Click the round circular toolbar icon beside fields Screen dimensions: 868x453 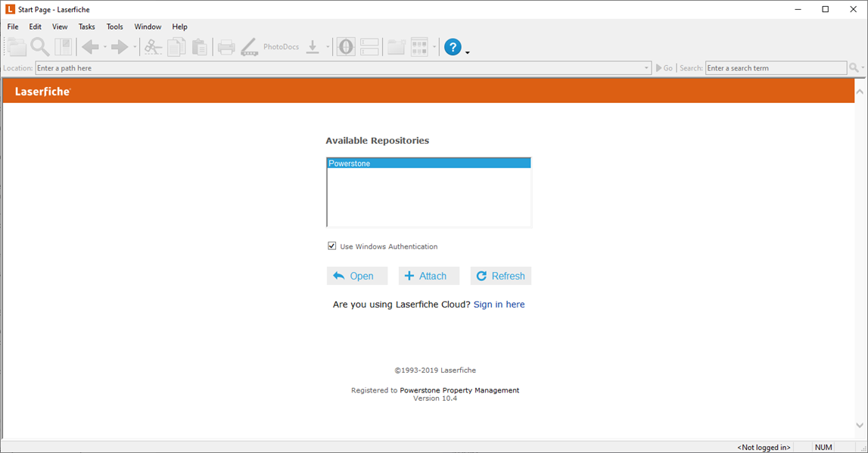[346, 47]
